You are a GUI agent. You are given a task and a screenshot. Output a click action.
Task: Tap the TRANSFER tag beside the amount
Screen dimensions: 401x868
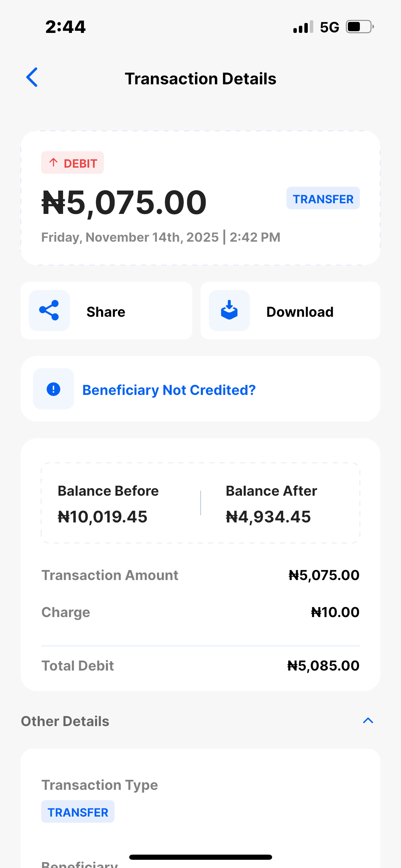click(x=323, y=198)
